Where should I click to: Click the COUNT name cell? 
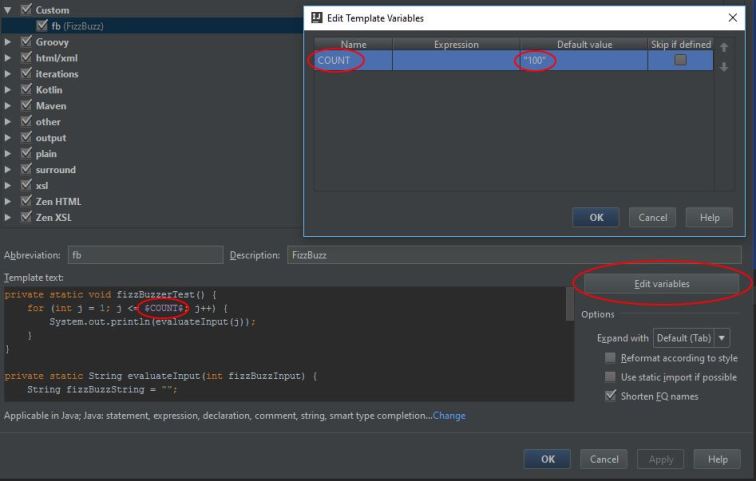pyautogui.click(x=353, y=60)
